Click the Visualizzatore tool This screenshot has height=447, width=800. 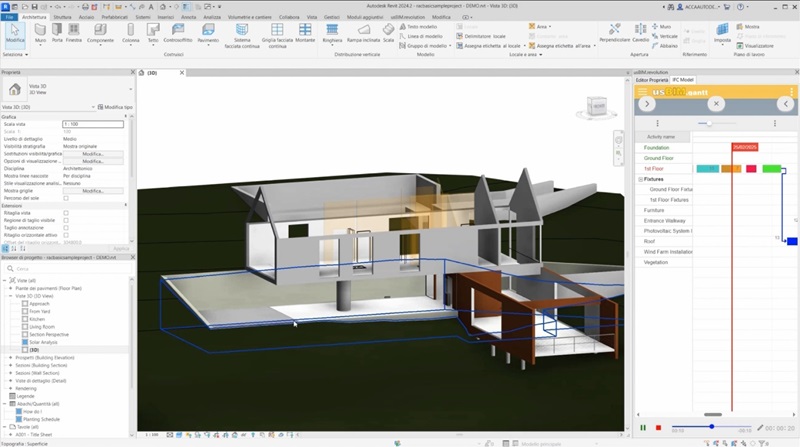coord(755,46)
